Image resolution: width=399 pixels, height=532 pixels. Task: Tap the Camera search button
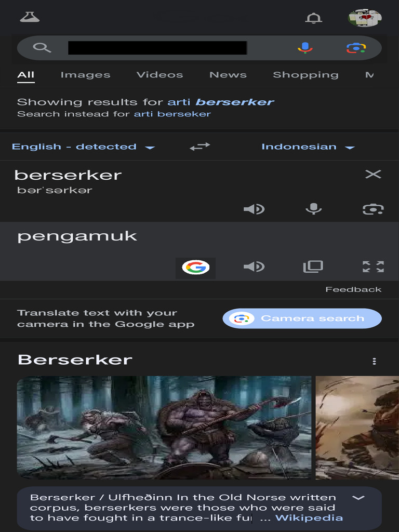(302, 318)
